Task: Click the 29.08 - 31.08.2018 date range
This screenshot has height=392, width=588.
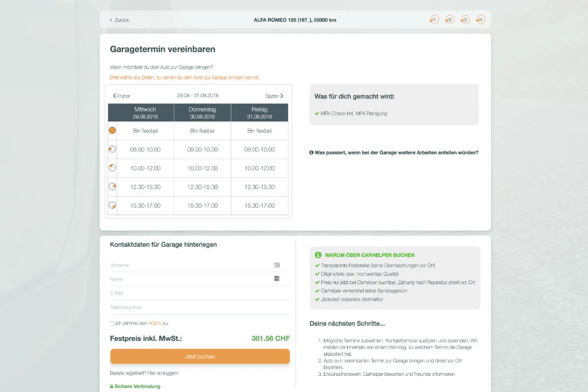Action: click(198, 96)
